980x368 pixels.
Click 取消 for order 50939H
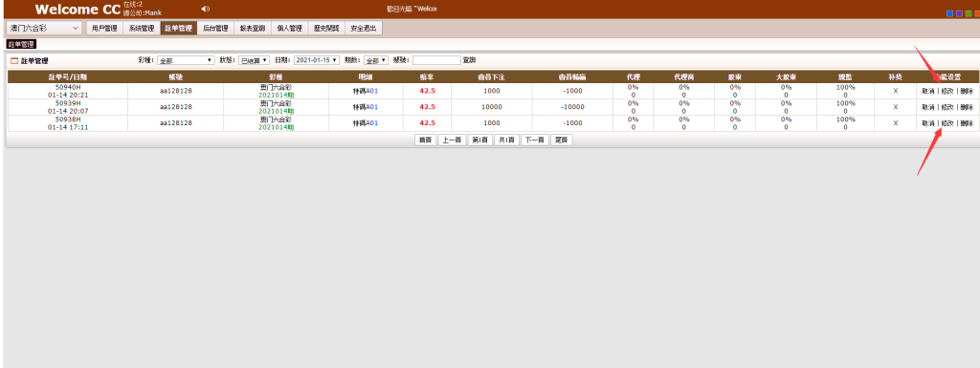[x=928, y=107]
